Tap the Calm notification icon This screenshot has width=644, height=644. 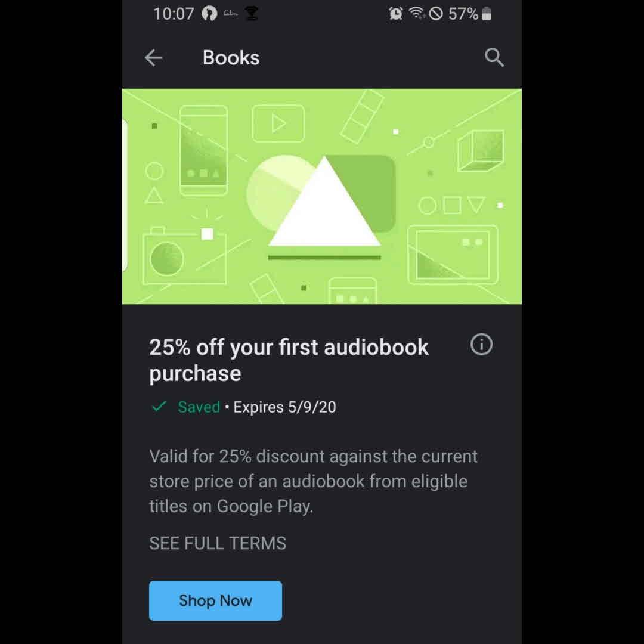click(x=230, y=13)
